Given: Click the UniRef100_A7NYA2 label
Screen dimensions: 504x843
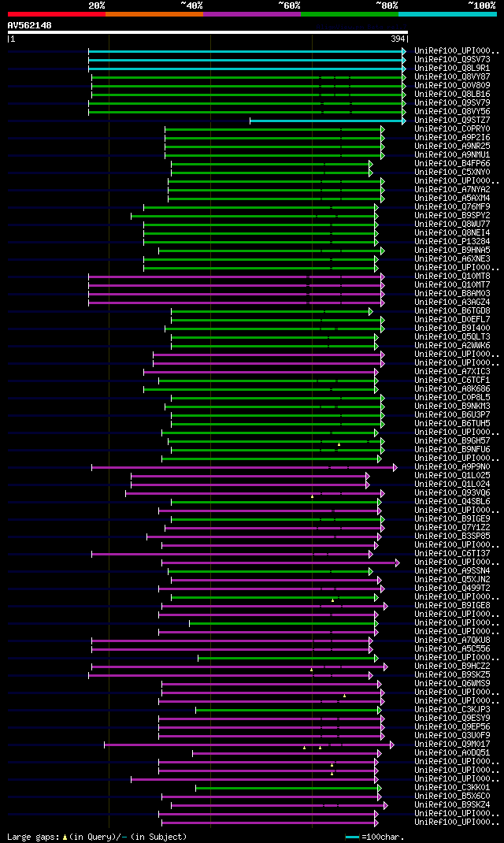Looking at the screenshot, I should 452,190.
